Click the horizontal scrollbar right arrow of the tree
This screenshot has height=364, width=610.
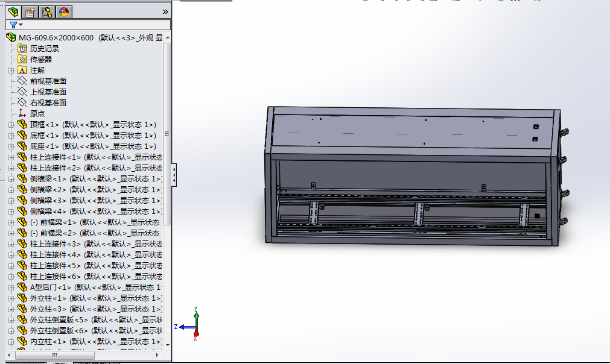click(157, 355)
